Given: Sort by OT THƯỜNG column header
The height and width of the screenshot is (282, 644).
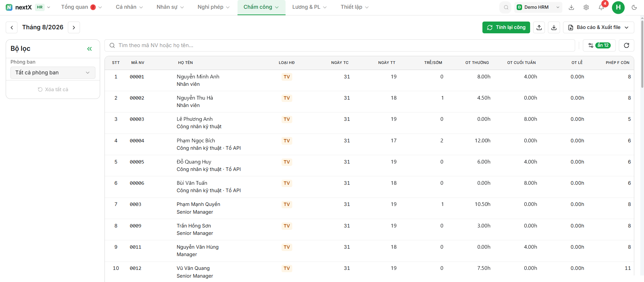Looking at the screenshot, I should coord(477,63).
